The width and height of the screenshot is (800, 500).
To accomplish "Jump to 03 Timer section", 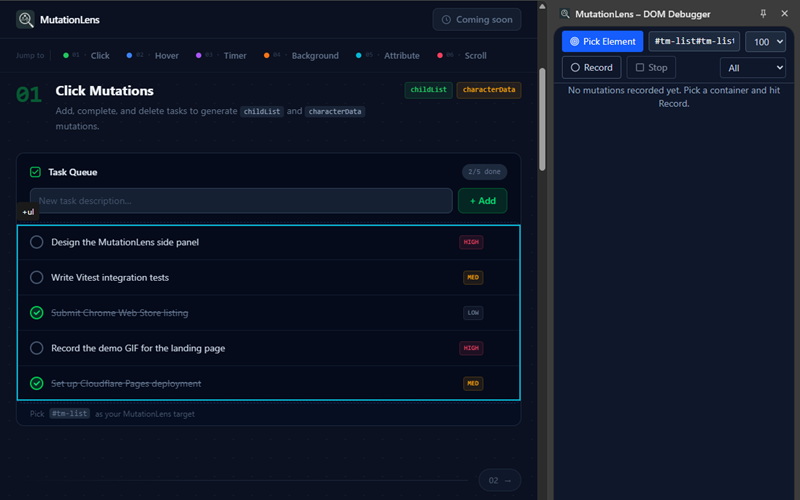I will coord(221,56).
